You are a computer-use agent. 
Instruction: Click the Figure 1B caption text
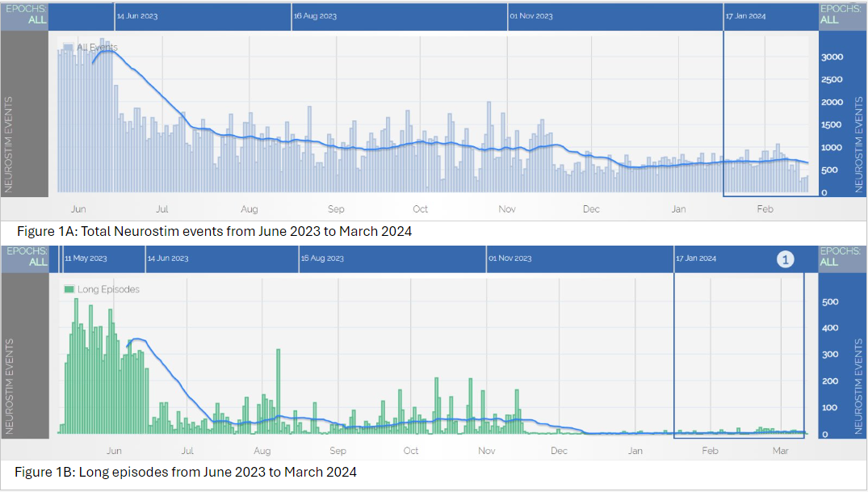click(186, 472)
